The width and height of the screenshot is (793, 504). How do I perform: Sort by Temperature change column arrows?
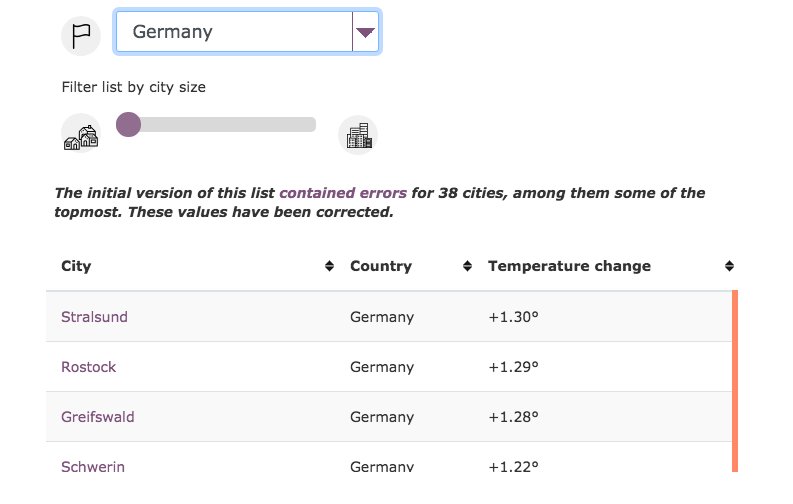point(729,266)
